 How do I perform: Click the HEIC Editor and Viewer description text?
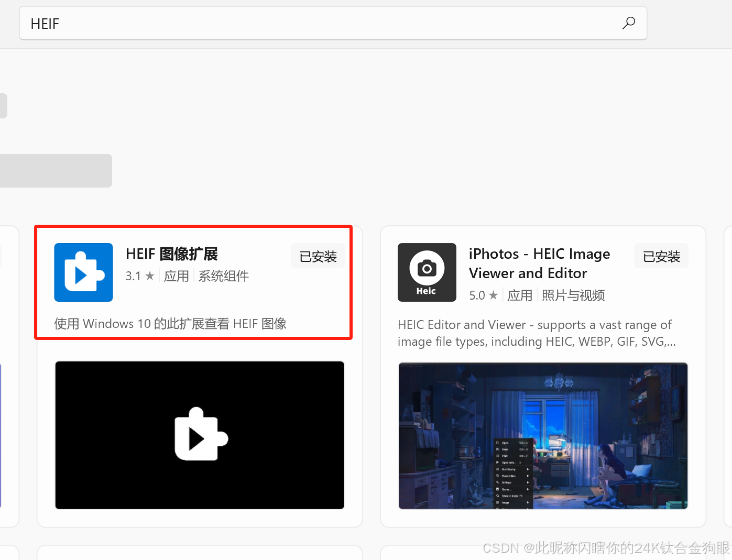pyautogui.click(x=537, y=333)
